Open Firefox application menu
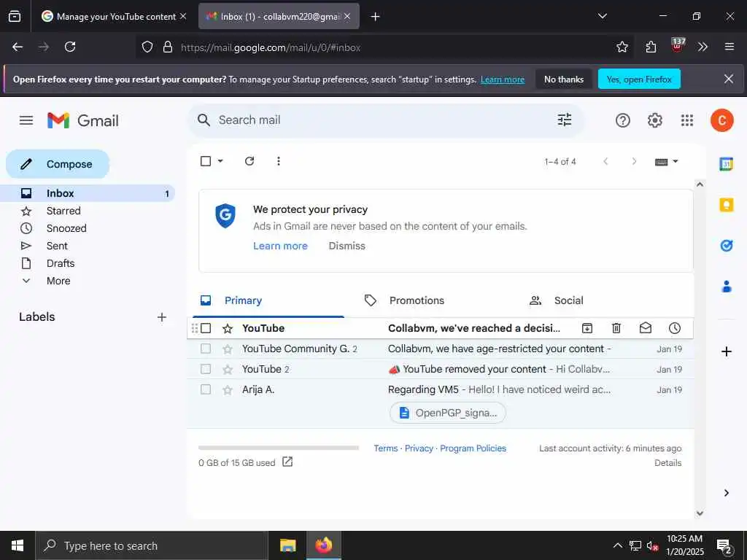 (x=729, y=47)
